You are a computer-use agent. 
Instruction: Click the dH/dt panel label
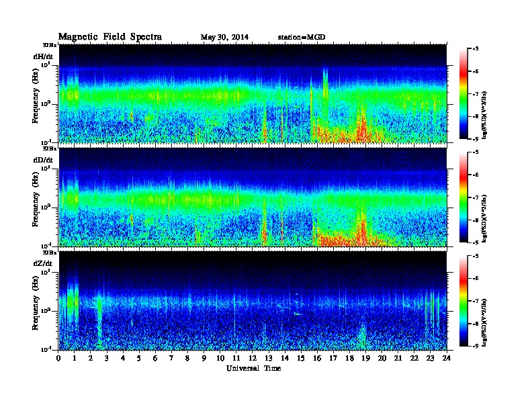pyautogui.click(x=43, y=56)
